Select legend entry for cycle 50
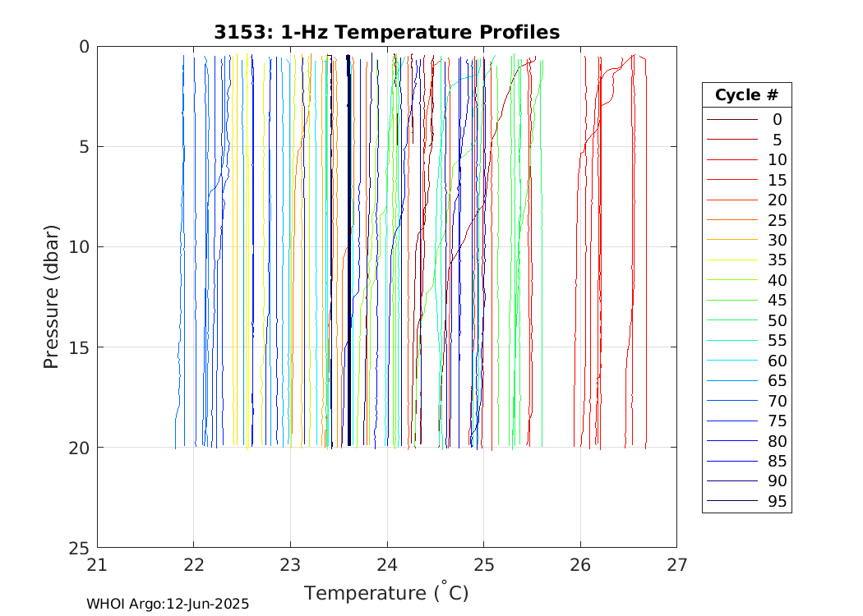 pyautogui.click(x=747, y=320)
